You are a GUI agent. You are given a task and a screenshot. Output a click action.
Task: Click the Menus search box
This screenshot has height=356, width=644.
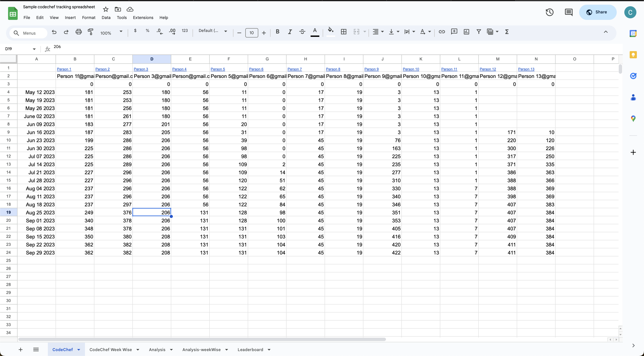coord(28,33)
